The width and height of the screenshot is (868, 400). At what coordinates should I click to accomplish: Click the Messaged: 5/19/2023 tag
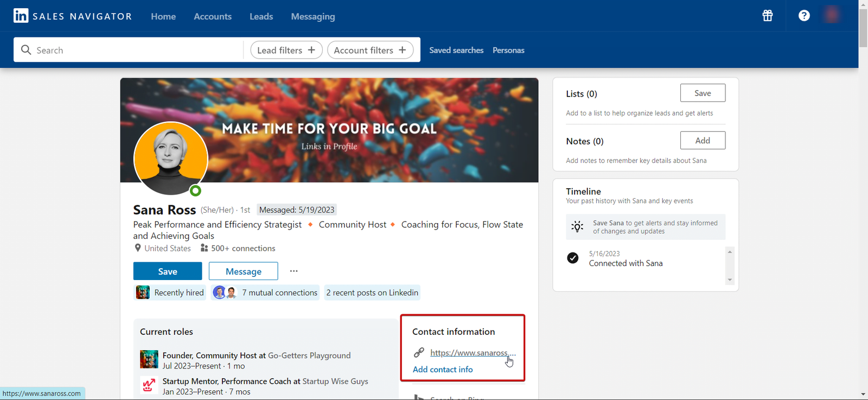(x=297, y=209)
